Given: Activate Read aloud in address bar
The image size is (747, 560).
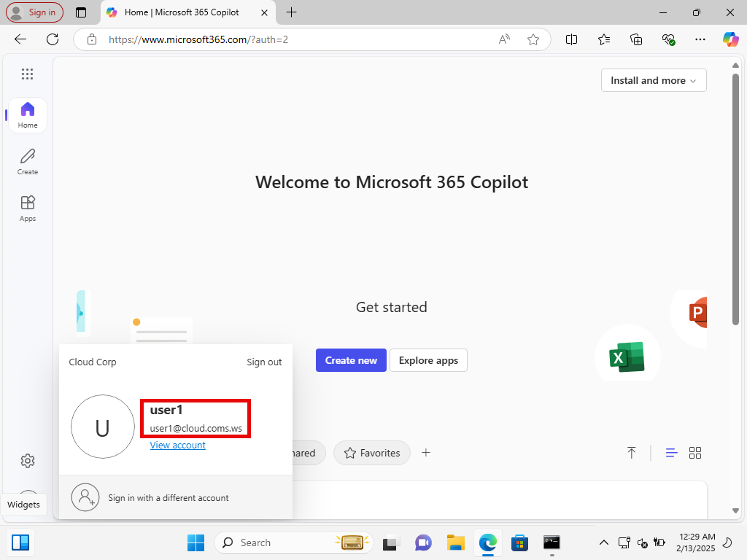Looking at the screenshot, I should (504, 39).
